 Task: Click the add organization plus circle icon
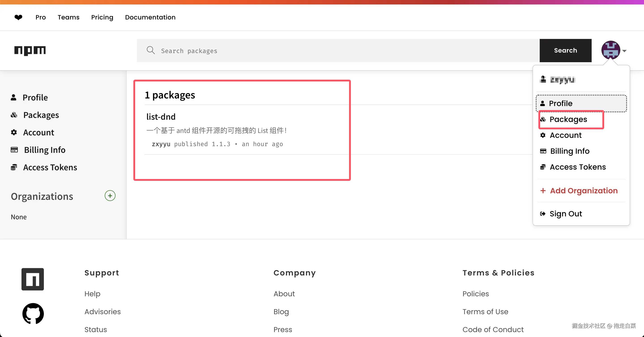tap(110, 196)
